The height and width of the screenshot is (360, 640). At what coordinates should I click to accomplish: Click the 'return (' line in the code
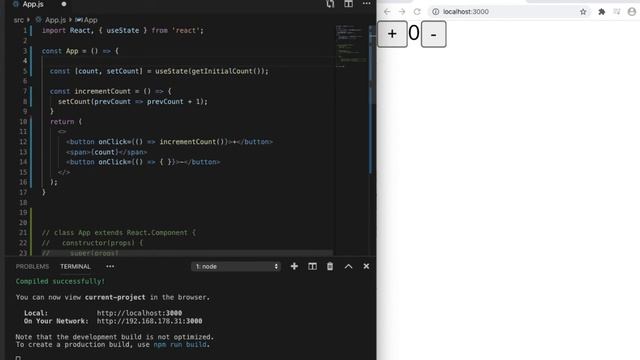(x=66, y=122)
